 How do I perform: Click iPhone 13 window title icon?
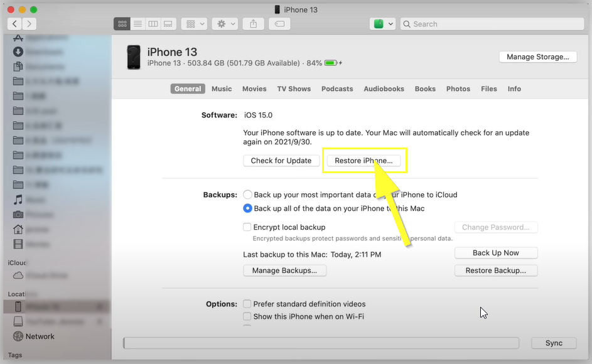277,9
